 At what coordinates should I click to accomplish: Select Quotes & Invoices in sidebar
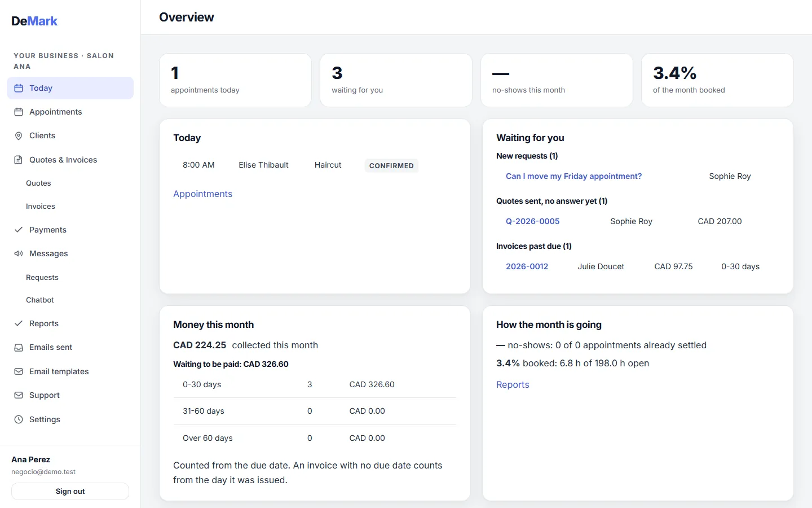(70, 160)
